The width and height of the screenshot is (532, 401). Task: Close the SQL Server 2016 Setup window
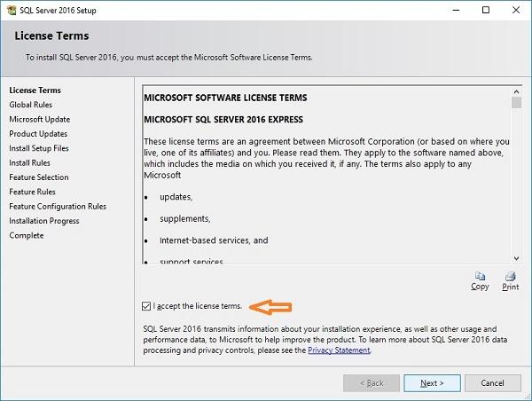click(516, 10)
